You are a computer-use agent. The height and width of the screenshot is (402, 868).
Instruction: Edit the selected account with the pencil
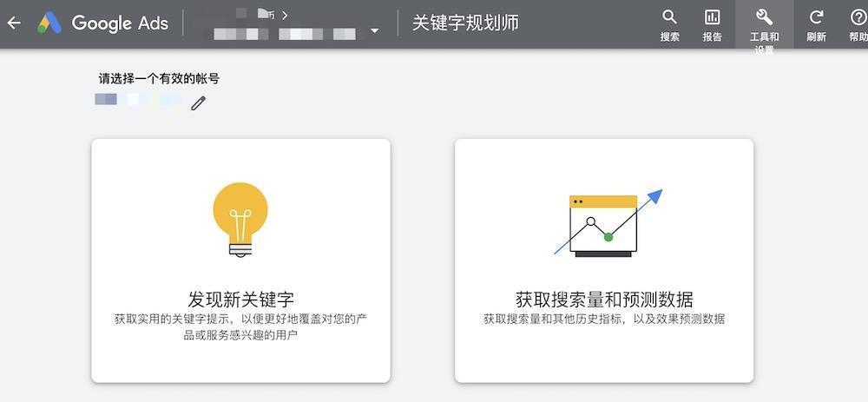tap(198, 103)
